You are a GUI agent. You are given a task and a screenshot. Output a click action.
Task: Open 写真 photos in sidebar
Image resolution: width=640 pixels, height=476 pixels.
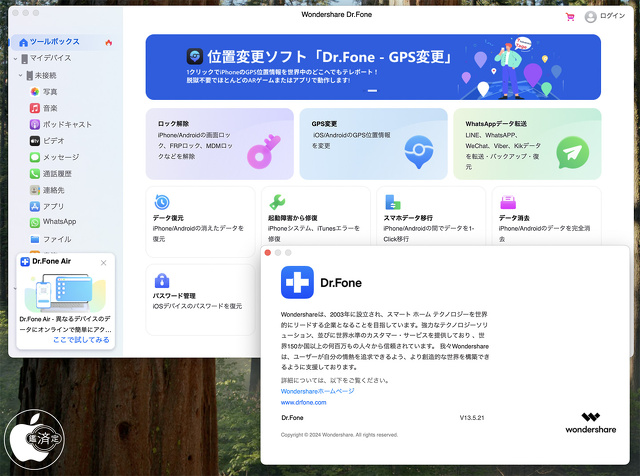(35, 92)
